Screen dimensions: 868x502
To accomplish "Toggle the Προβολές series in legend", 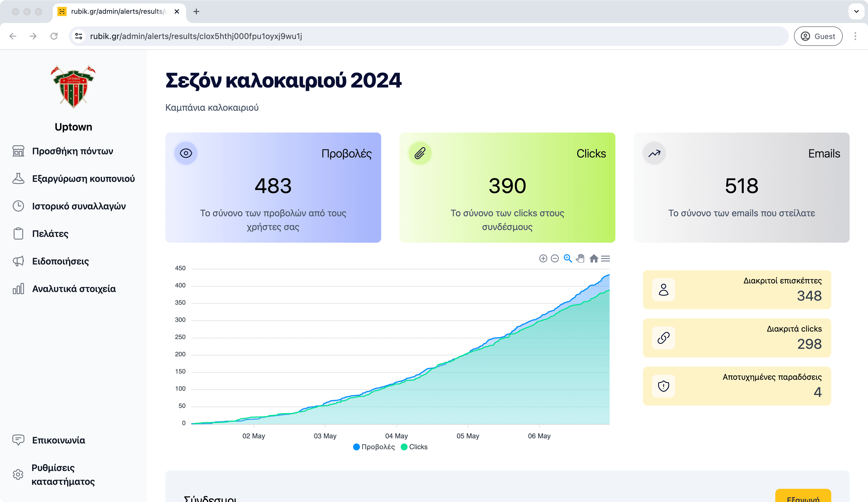I will pyautogui.click(x=374, y=447).
